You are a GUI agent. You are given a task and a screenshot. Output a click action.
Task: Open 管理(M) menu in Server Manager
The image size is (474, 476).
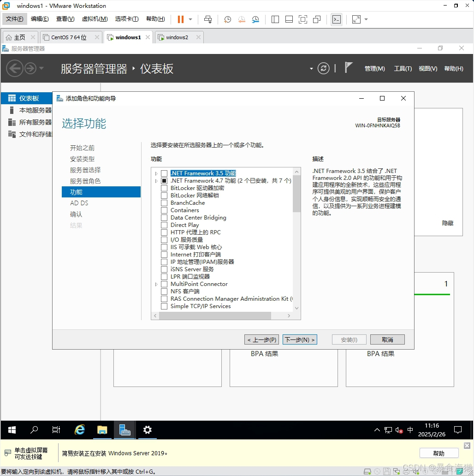(374, 69)
